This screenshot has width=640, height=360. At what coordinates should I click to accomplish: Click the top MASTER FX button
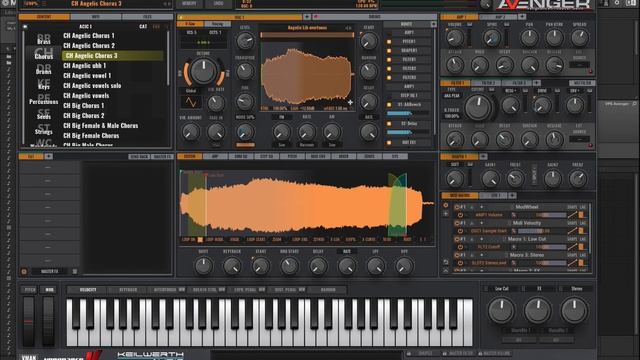[x=162, y=157]
